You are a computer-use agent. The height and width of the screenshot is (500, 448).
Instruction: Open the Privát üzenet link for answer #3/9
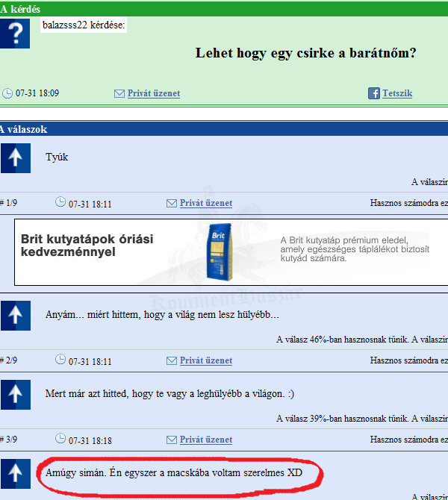point(205,440)
